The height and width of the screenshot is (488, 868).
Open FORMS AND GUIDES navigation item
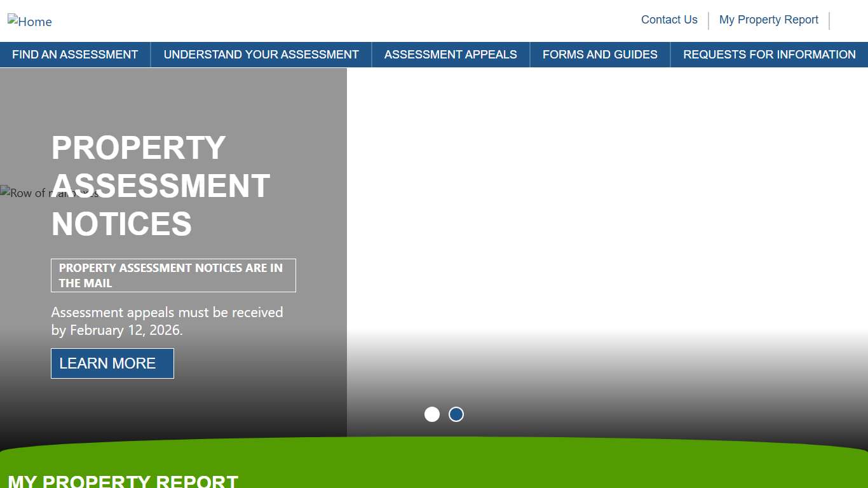599,55
